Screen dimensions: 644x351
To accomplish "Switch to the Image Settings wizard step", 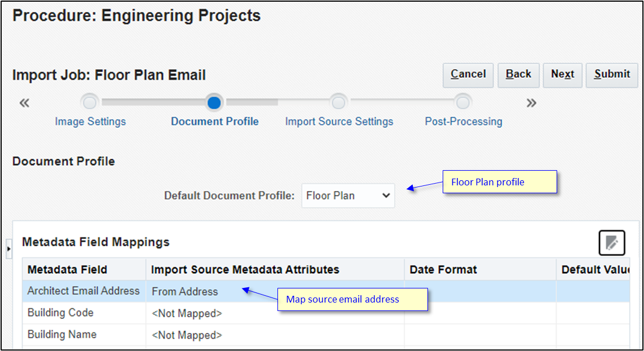I will pyautogui.click(x=90, y=121).
